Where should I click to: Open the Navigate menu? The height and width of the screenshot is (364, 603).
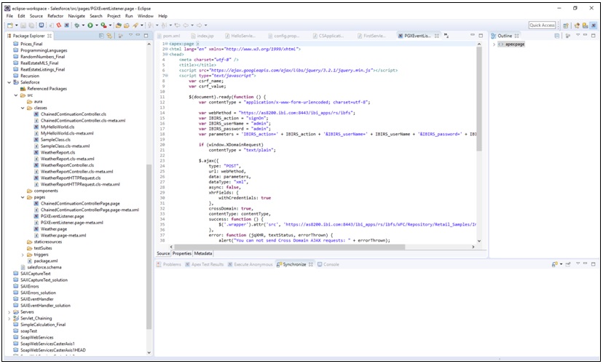coord(76,16)
